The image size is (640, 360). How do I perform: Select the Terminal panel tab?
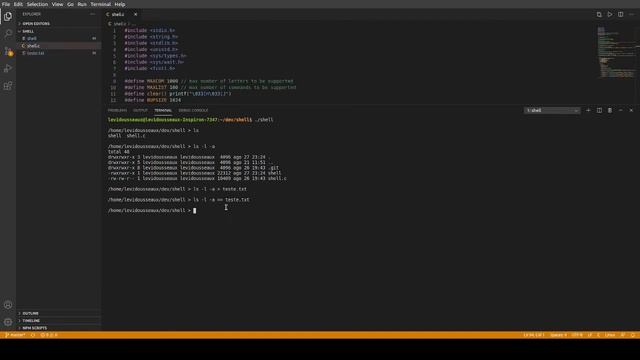[163, 110]
